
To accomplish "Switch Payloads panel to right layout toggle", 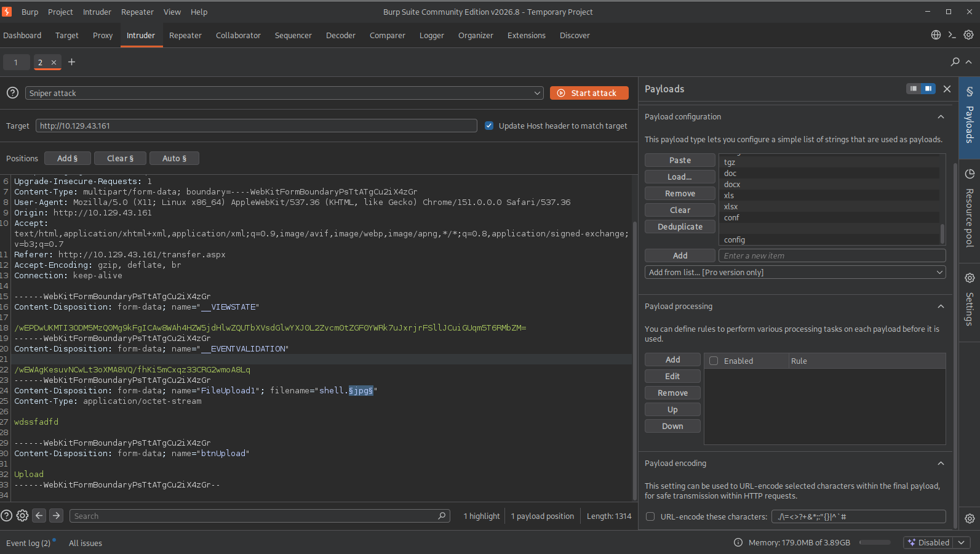I will 928,89.
